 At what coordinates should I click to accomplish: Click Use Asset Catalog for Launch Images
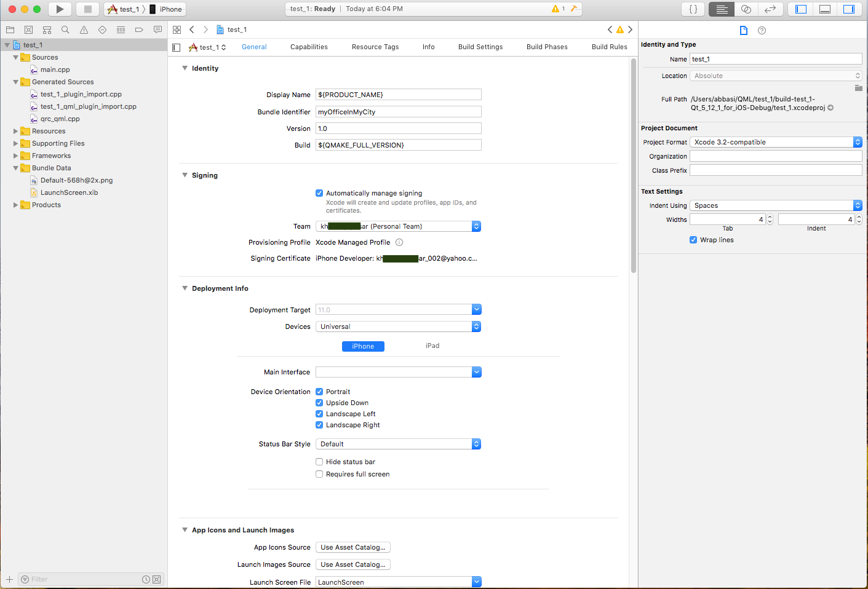click(x=353, y=564)
